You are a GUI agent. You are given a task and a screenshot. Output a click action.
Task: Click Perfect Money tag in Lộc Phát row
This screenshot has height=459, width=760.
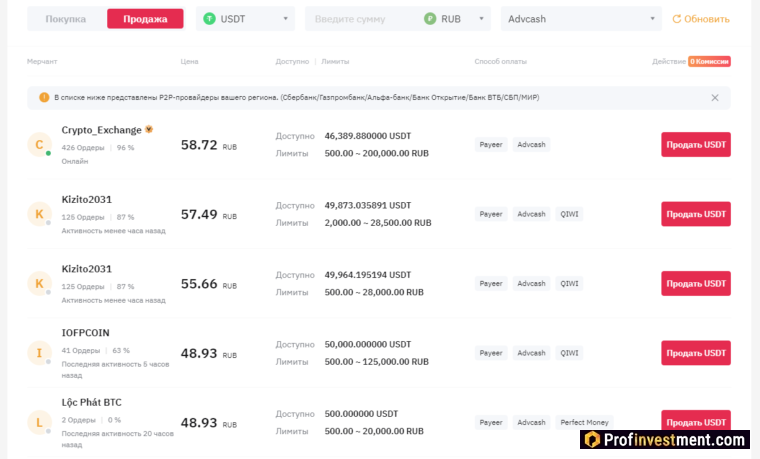tap(584, 422)
